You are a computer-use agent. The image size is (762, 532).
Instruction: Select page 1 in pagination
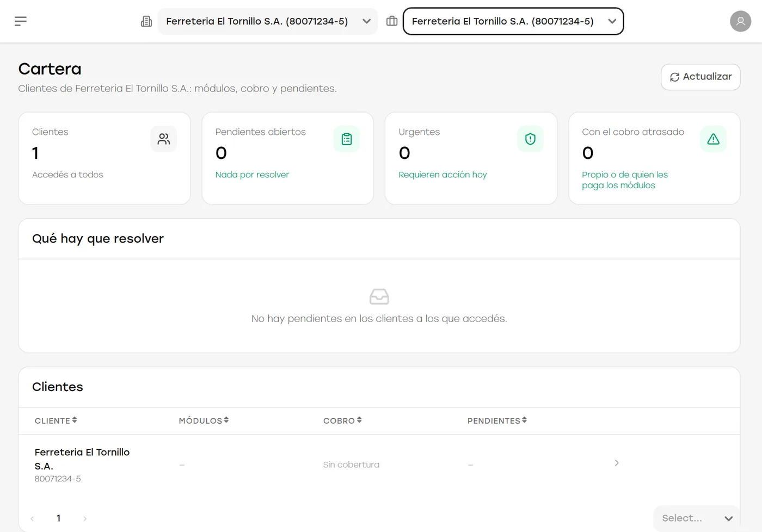(x=58, y=518)
